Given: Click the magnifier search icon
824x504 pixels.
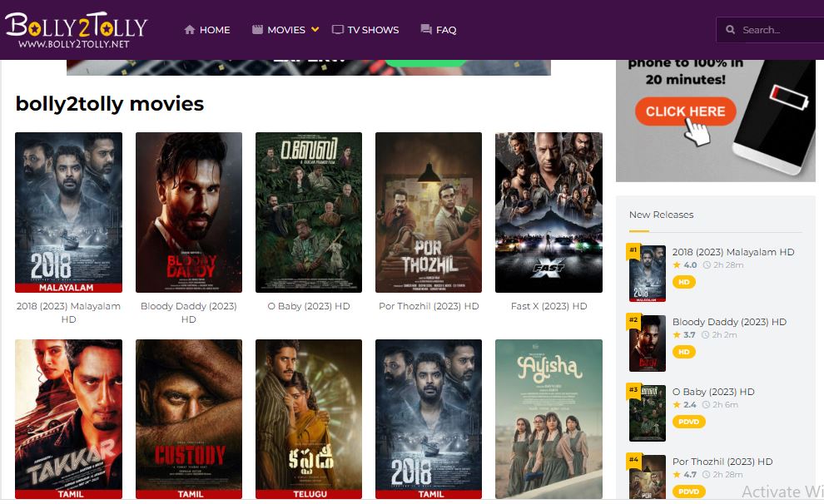Looking at the screenshot, I should 731,29.
